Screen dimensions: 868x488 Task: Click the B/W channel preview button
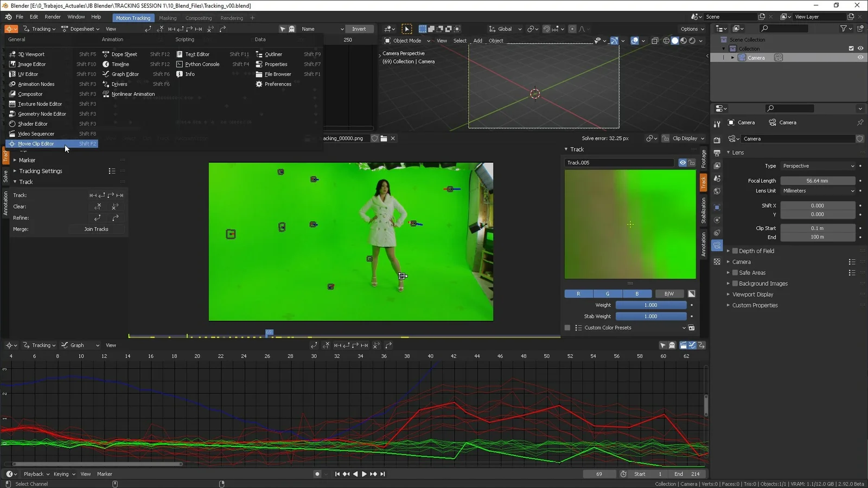tap(669, 293)
